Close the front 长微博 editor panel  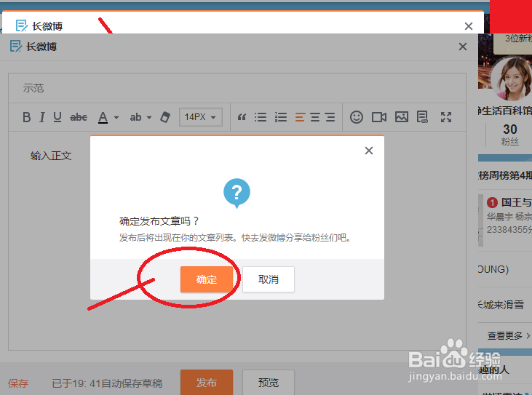point(463,47)
